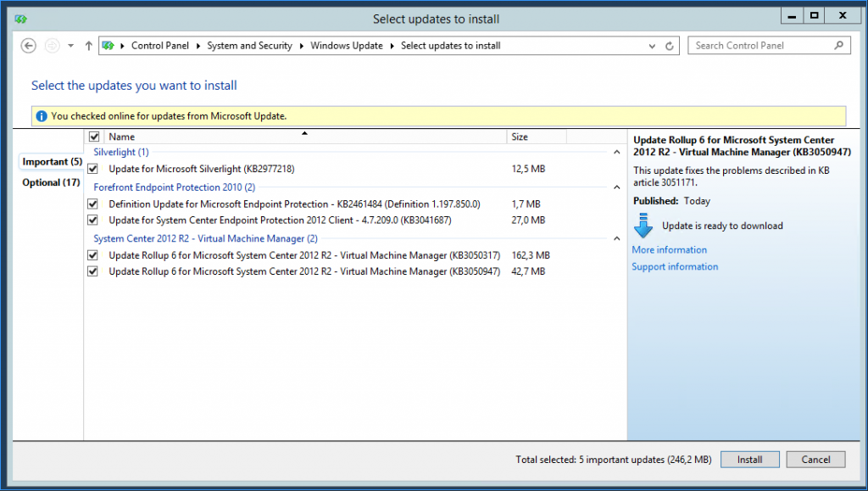Click the blue info icon in yellow bar
The height and width of the screenshot is (491, 868).
tap(42, 116)
